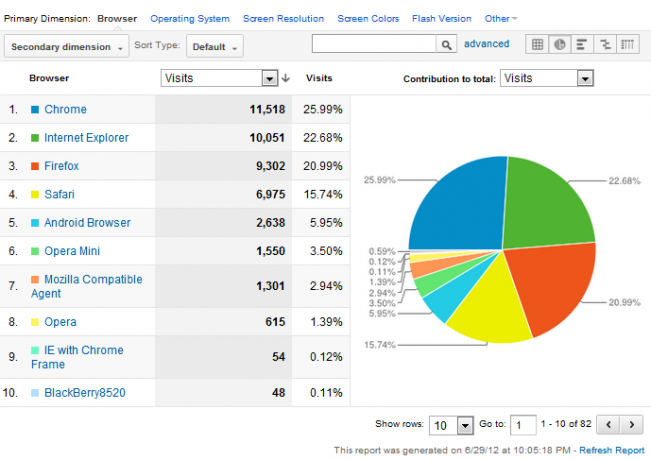Image resolution: width=651 pixels, height=460 pixels.
Task: Focus the table search input field
Action: [374, 44]
